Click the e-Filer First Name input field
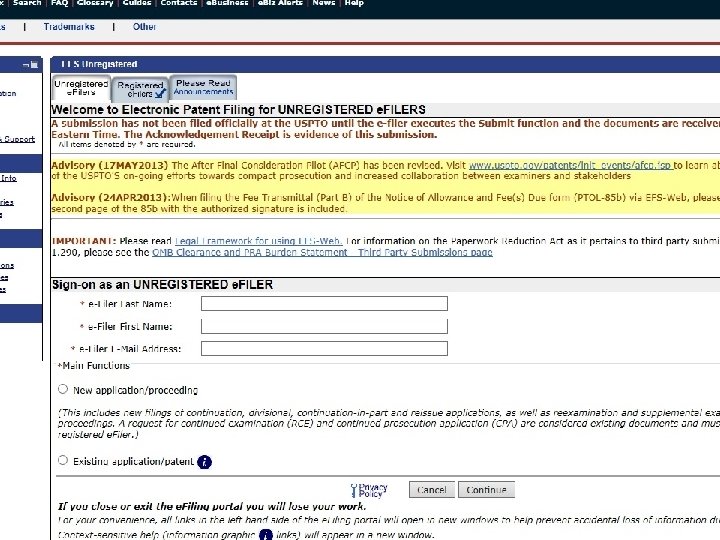This screenshot has width=720, height=540. (324, 326)
